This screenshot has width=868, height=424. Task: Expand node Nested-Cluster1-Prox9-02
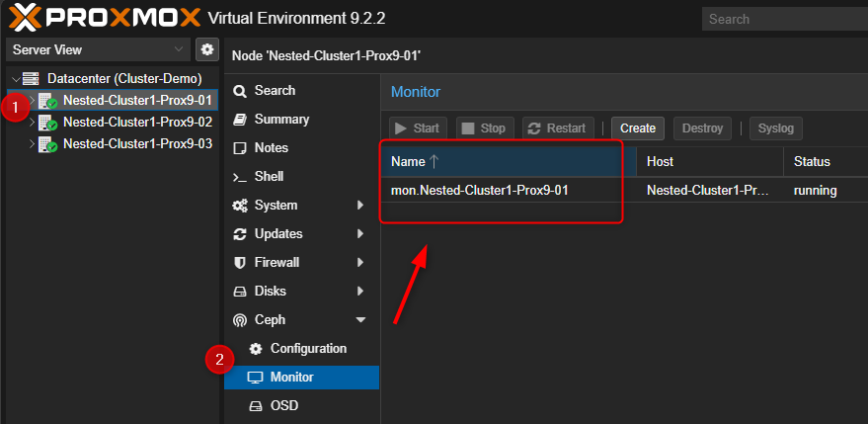(33, 123)
